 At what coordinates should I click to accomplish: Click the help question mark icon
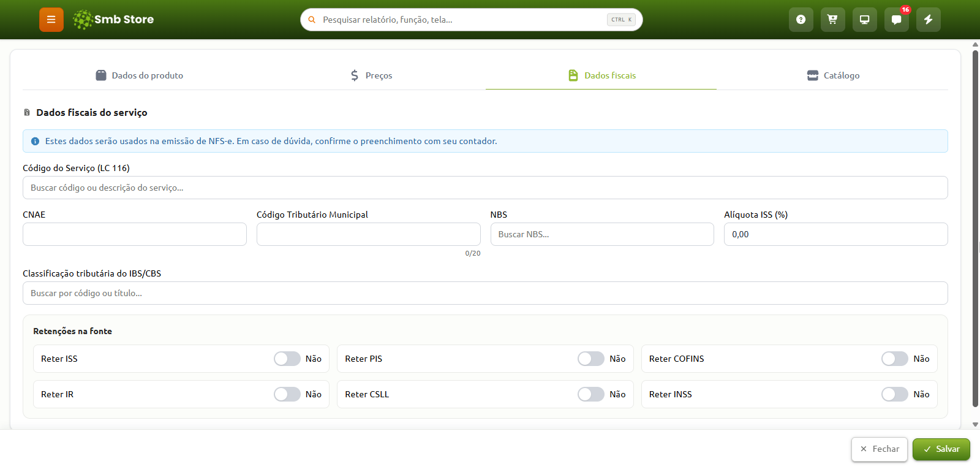coord(801,20)
